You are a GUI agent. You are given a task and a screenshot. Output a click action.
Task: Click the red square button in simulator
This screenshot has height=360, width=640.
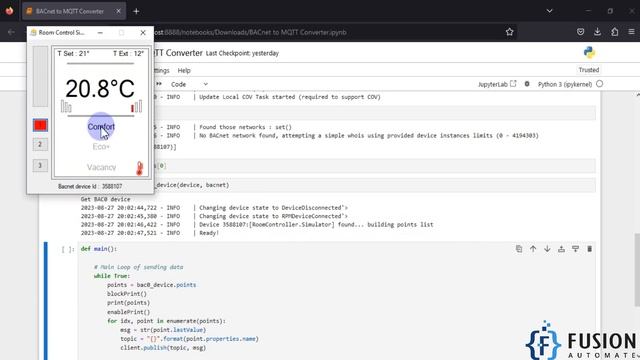tap(40, 125)
